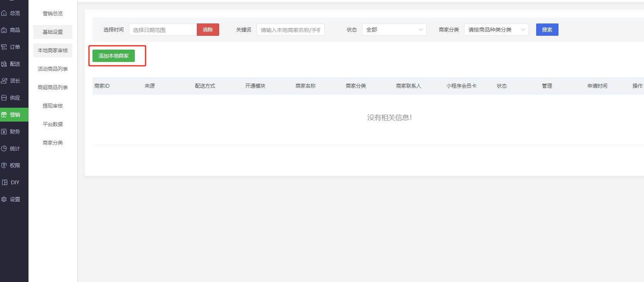Open 订单 orders via its sidebar icon

[4, 47]
